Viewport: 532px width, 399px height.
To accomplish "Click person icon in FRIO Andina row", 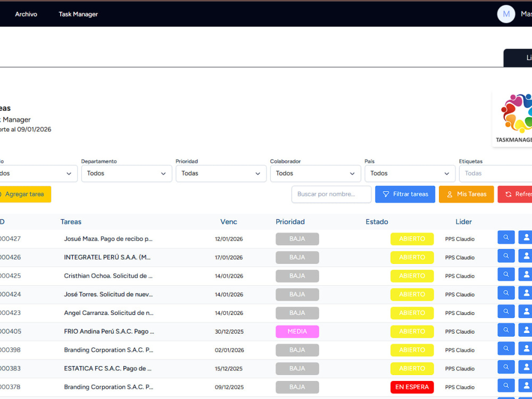I will tap(526, 330).
